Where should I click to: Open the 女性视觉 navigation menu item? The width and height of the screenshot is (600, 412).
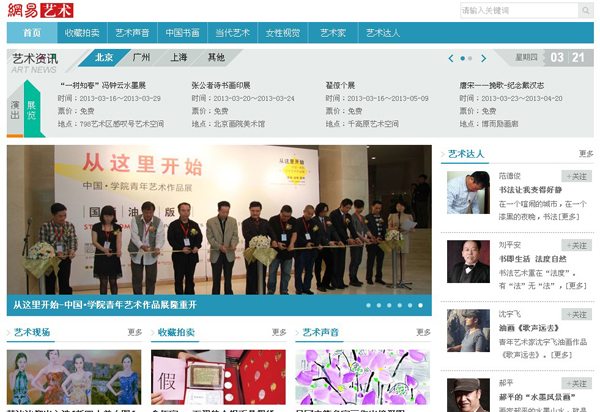pos(283,33)
